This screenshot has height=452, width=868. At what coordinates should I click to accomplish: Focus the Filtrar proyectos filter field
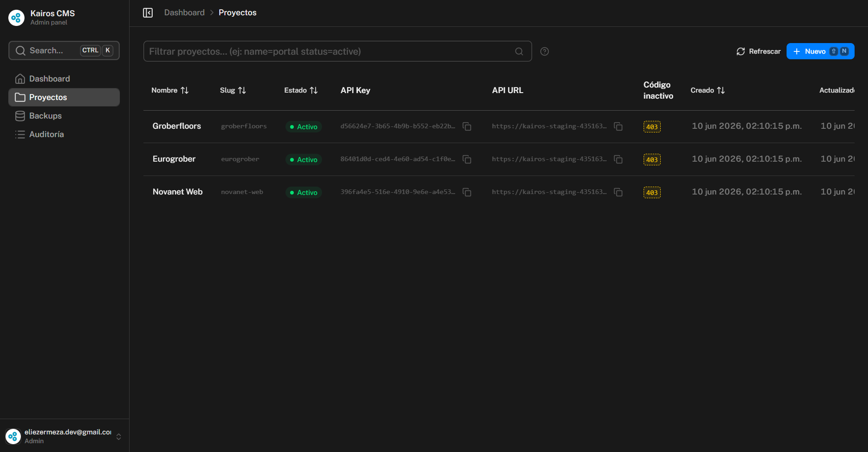click(x=337, y=51)
